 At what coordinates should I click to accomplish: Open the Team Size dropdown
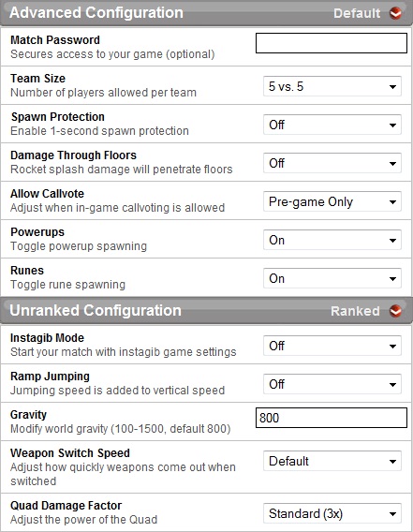(x=332, y=86)
